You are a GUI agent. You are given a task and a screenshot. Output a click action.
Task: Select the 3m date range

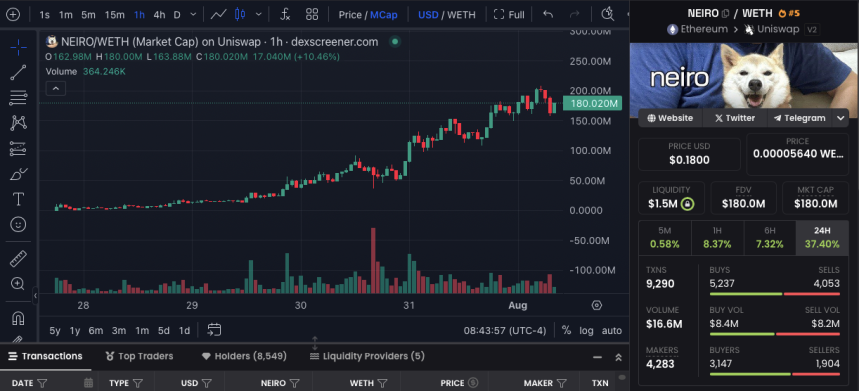(119, 330)
